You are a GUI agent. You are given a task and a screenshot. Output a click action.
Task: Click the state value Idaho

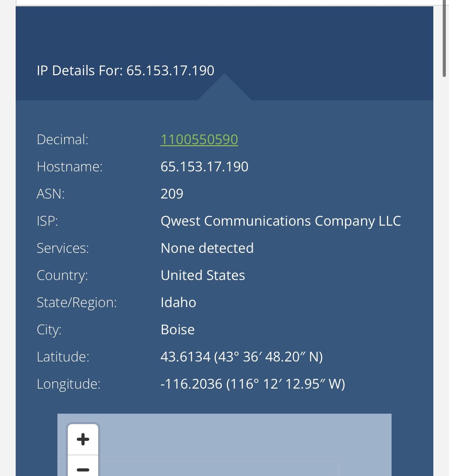[x=178, y=302]
